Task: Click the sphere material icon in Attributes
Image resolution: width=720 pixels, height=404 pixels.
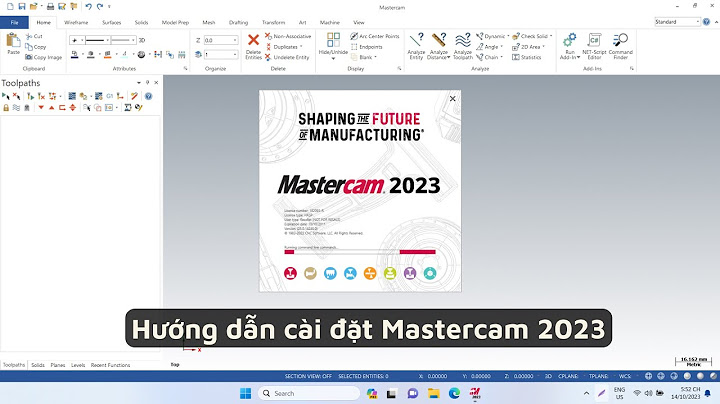Action: pyautogui.click(x=141, y=55)
